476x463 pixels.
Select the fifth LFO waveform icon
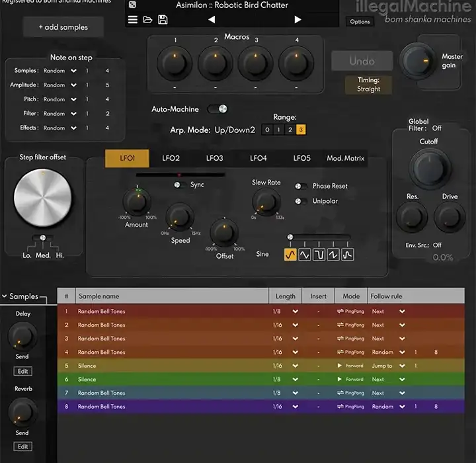pyautogui.click(x=347, y=255)
